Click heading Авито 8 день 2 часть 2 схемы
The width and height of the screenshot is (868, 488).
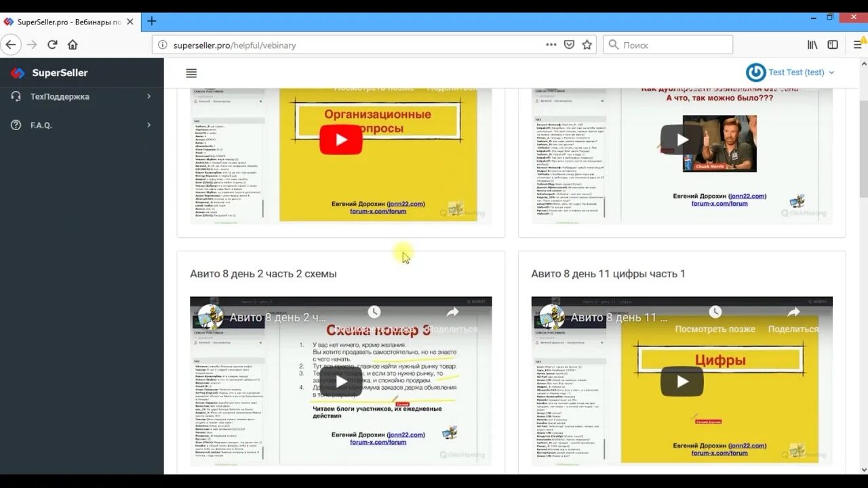click(263, 274)
